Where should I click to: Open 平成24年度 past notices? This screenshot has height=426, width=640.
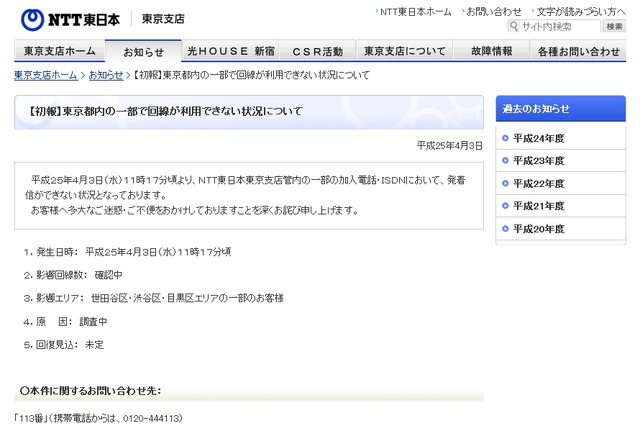(538, 138)
